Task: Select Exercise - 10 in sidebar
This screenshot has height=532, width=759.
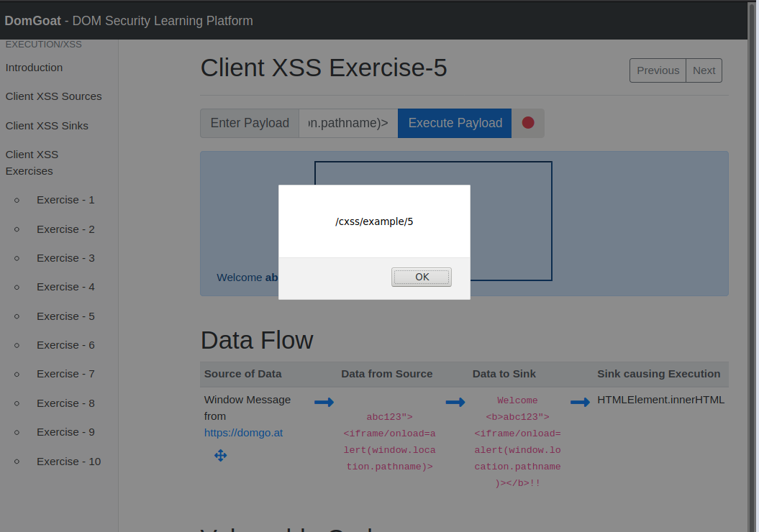Action: pyautogui.click(x=68, y=462)
